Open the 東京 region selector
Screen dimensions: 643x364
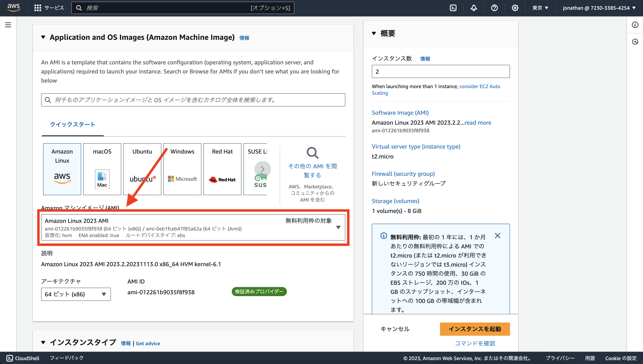540,8
